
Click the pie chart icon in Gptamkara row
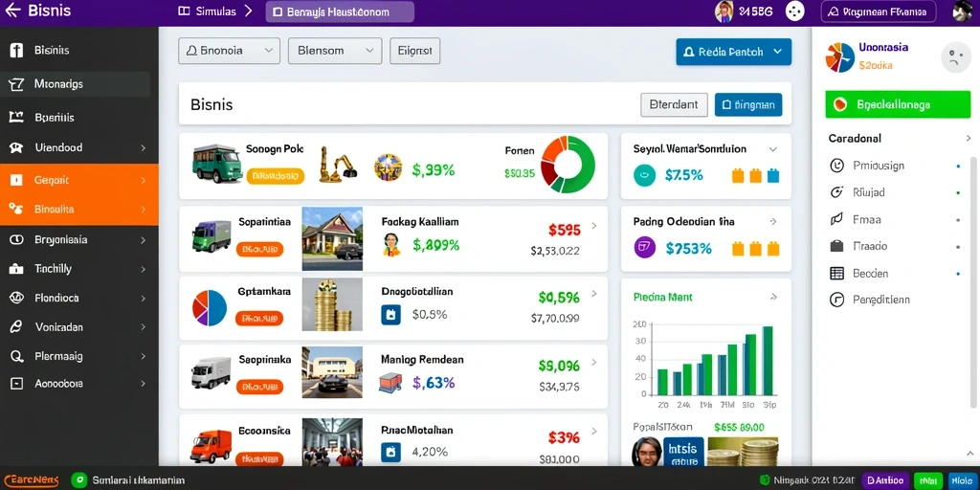click(210, 307)
